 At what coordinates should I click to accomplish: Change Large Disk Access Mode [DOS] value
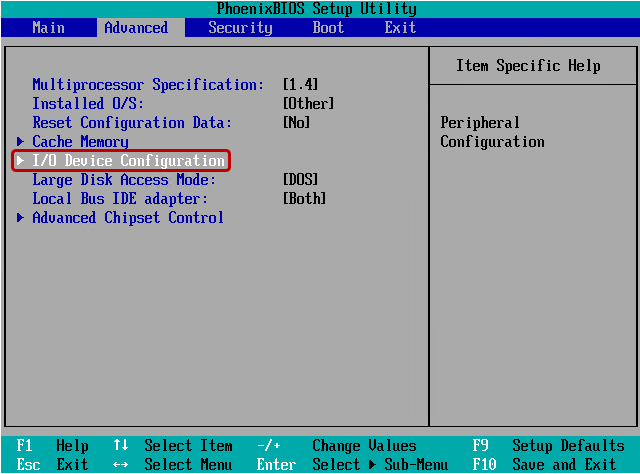[300, 180]
